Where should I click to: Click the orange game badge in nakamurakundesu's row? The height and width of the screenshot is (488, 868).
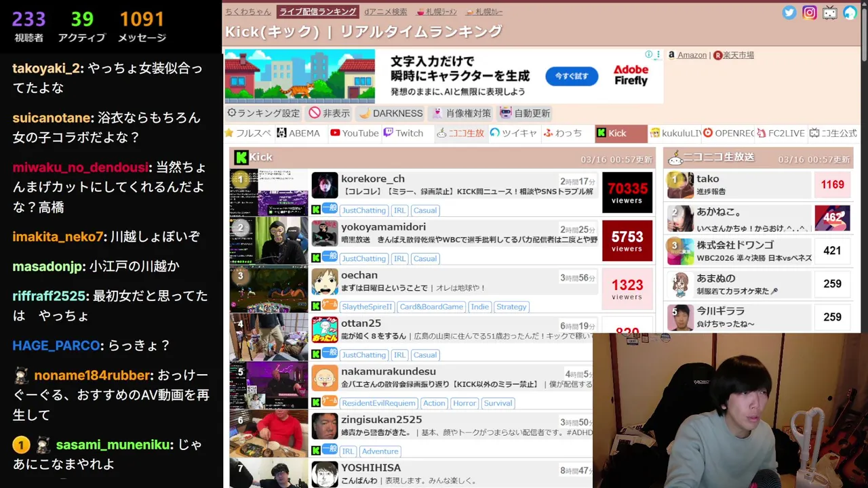point(330,401)
